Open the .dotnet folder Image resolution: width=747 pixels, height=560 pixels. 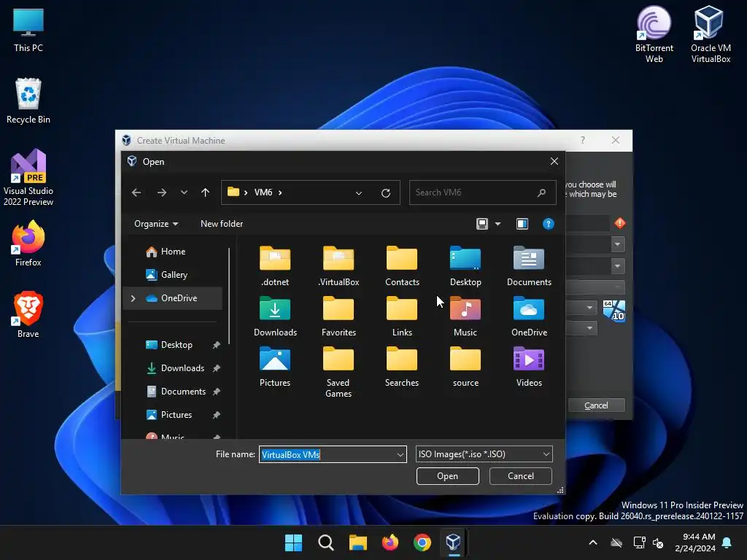click(x=275, y=266)
